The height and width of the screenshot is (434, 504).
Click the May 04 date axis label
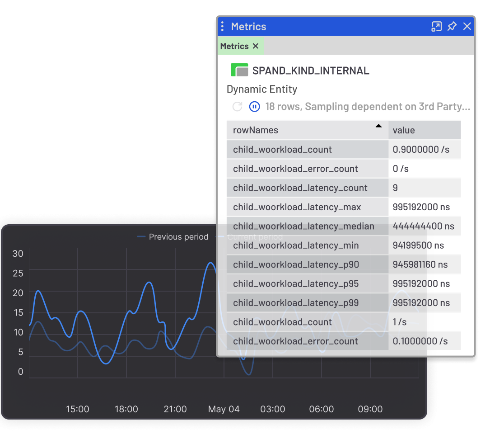(224, 409)
